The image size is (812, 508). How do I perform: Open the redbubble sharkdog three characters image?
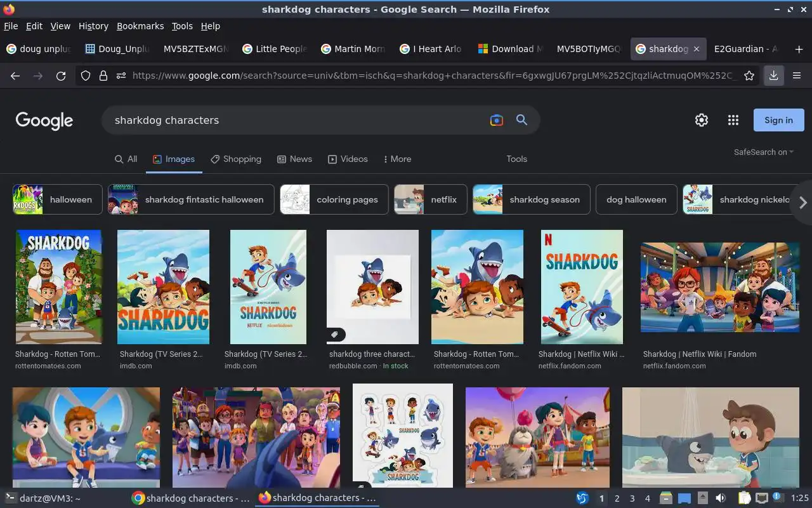click(x=372, y=287)
